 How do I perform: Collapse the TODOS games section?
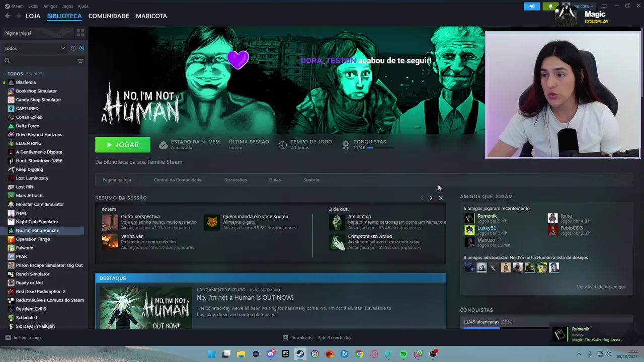point(4,74)
